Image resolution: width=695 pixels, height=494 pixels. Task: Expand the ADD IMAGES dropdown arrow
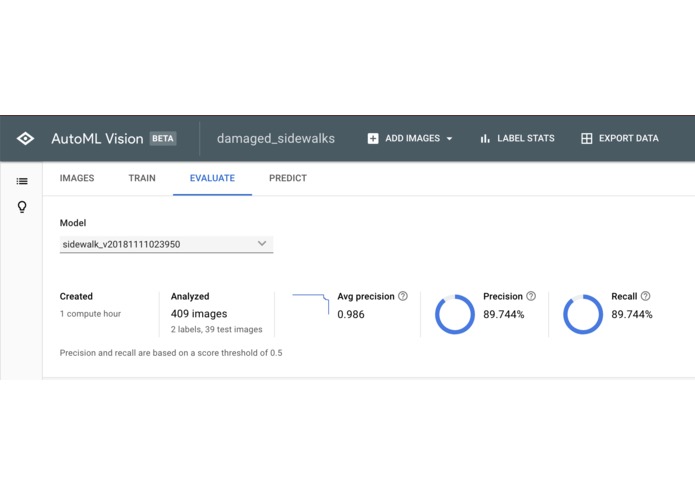(x=449, y=139)
